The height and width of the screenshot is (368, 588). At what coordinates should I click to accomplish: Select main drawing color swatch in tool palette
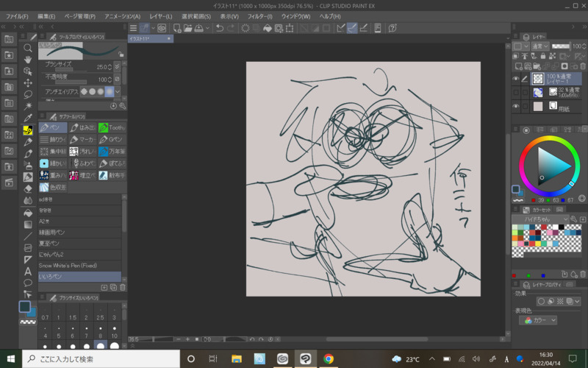[25, 307]
